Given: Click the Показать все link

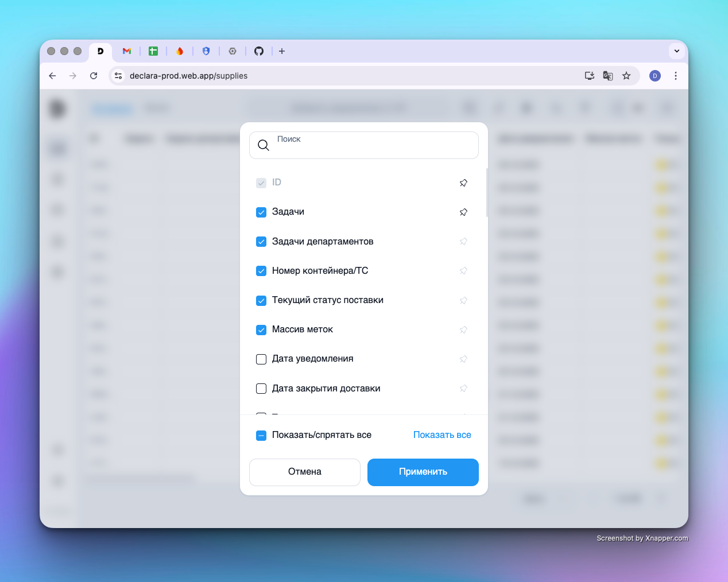Looking at the screenshot, I should pyautogui.click(x=442, y=435).
